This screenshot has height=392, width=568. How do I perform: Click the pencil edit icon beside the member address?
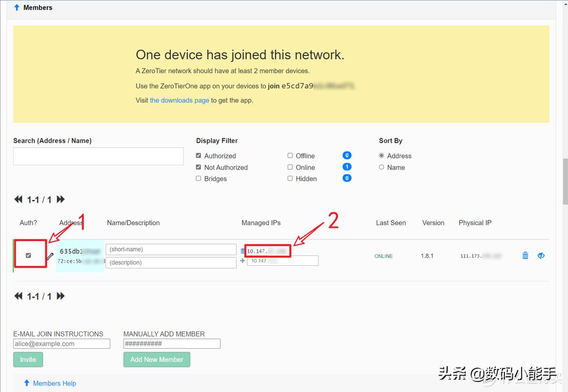coord(50,258)
